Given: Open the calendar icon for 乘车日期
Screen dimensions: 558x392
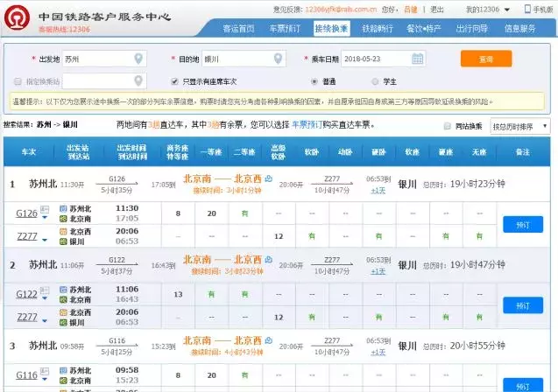Looking at the screenshot, I should pos(418,59).
